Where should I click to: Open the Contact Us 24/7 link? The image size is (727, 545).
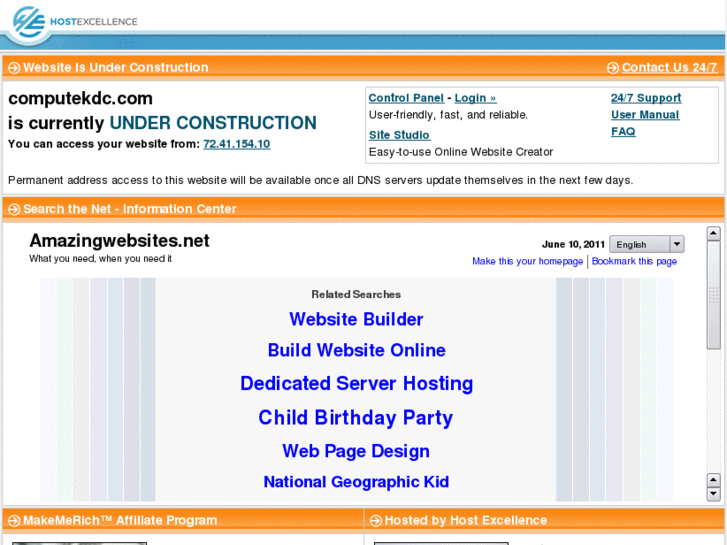point(670,67)
